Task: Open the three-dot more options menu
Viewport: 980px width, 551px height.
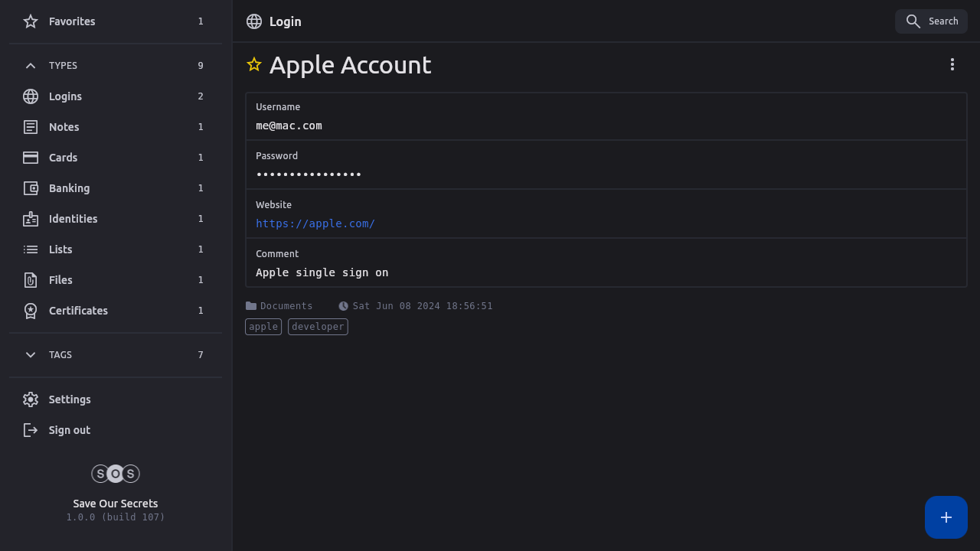Action: point(952,64)
